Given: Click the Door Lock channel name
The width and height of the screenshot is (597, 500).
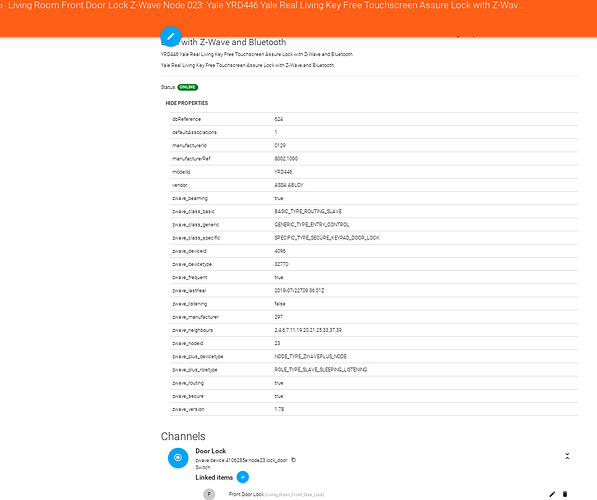Looking at the screenshot, I should (x=211, y=451).
